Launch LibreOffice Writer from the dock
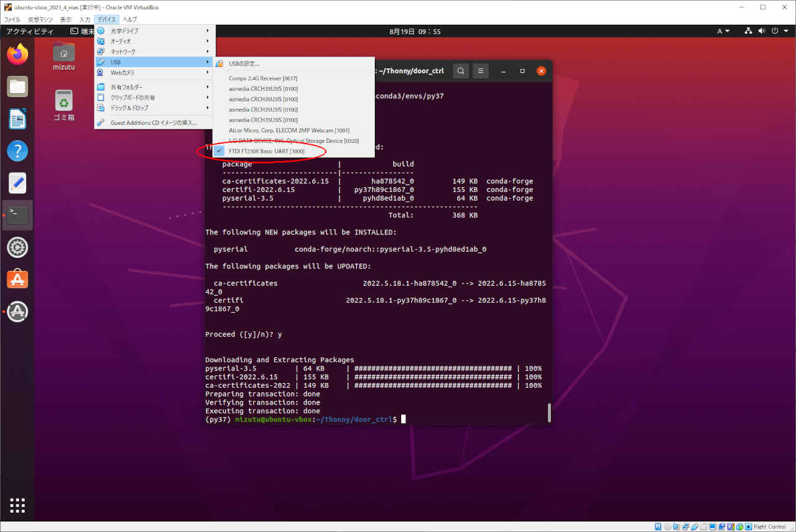The height and width of the screenshot is (532, 796). pos(17,119)
